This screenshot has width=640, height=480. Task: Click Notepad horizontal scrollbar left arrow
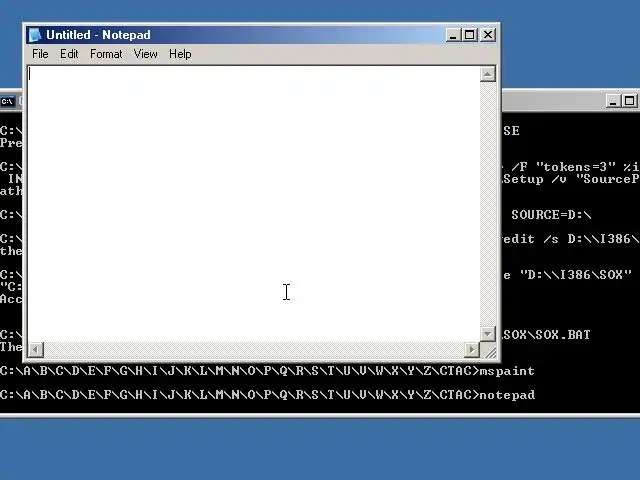pos(36,350)
